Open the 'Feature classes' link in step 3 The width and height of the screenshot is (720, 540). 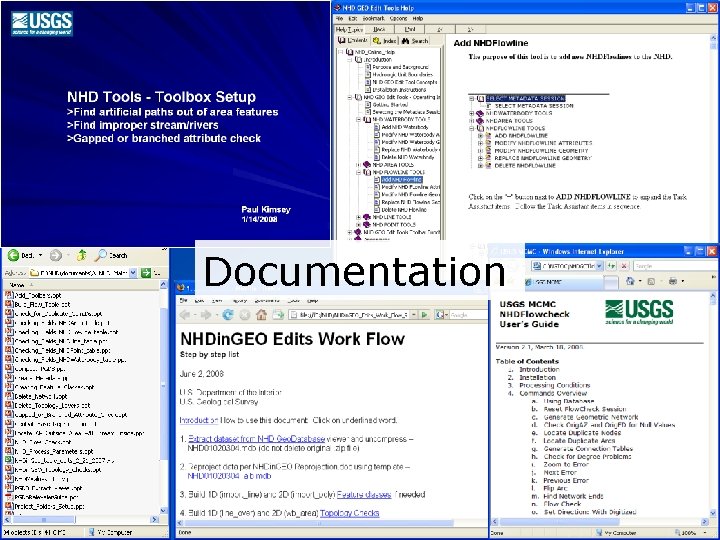pyautogui.click(x=364, y=495)
